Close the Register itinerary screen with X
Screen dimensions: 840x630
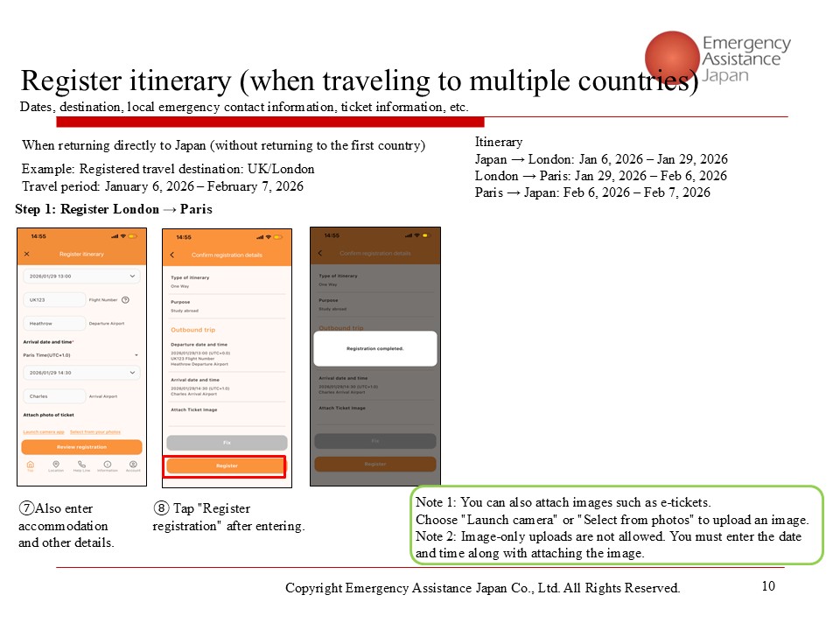click(x=26, y=254)
